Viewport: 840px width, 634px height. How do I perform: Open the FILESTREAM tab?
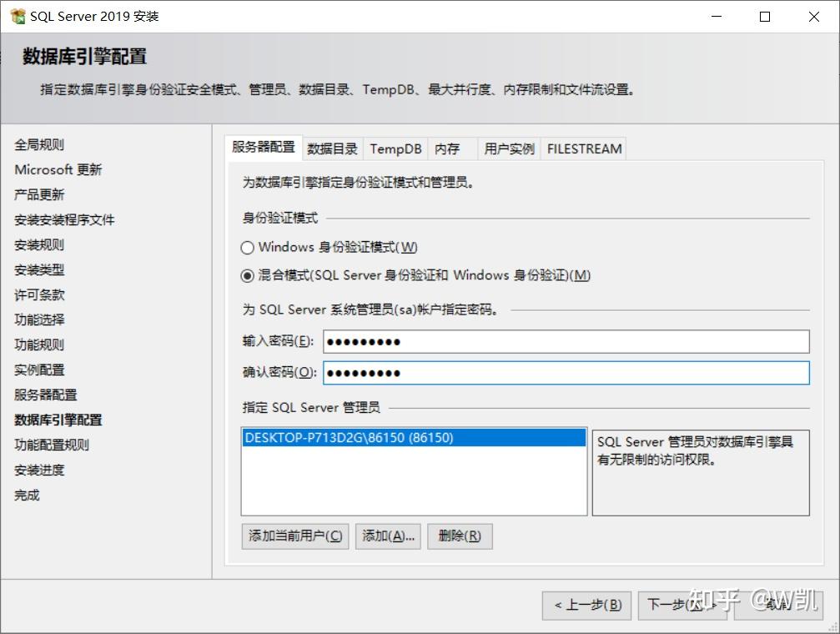click(584, 149)
